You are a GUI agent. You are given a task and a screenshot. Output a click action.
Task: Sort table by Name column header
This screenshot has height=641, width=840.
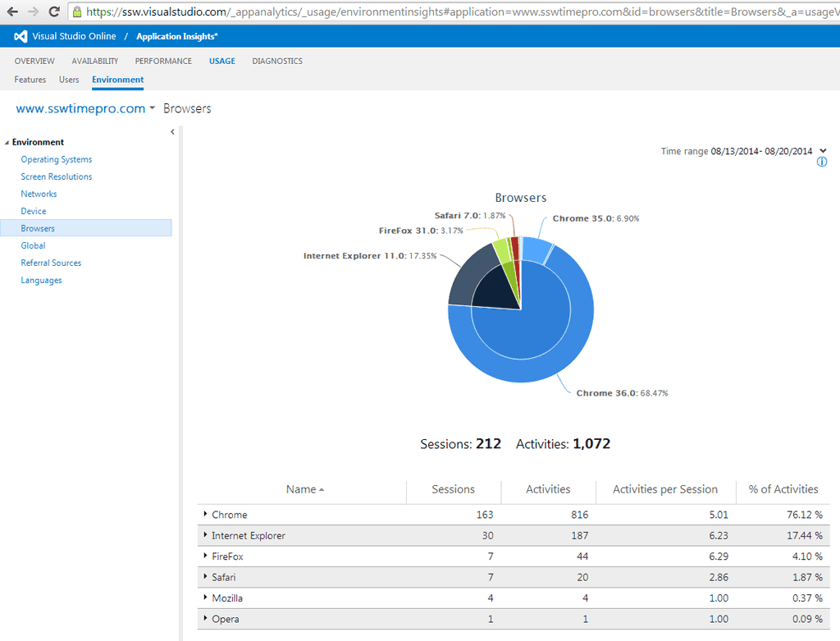pos(301,489)
